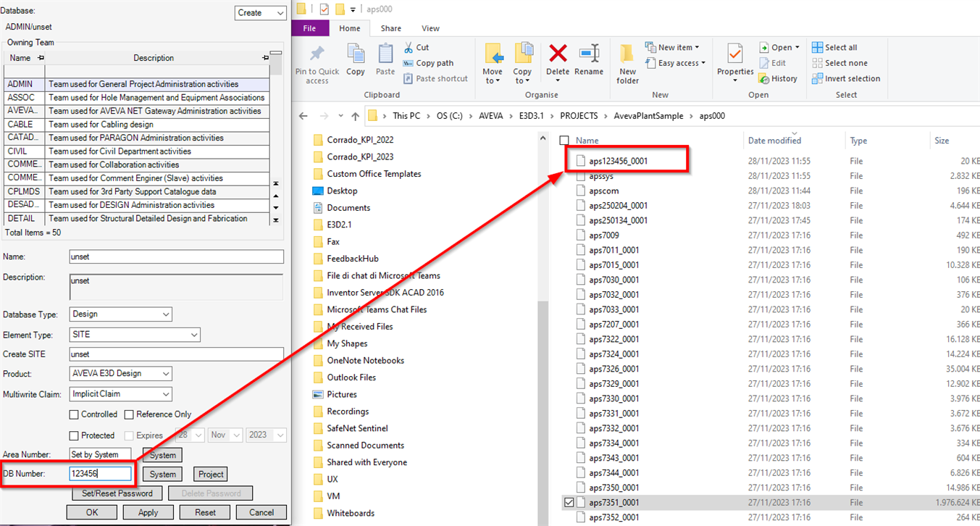Click the Name input field

(176, 256)
